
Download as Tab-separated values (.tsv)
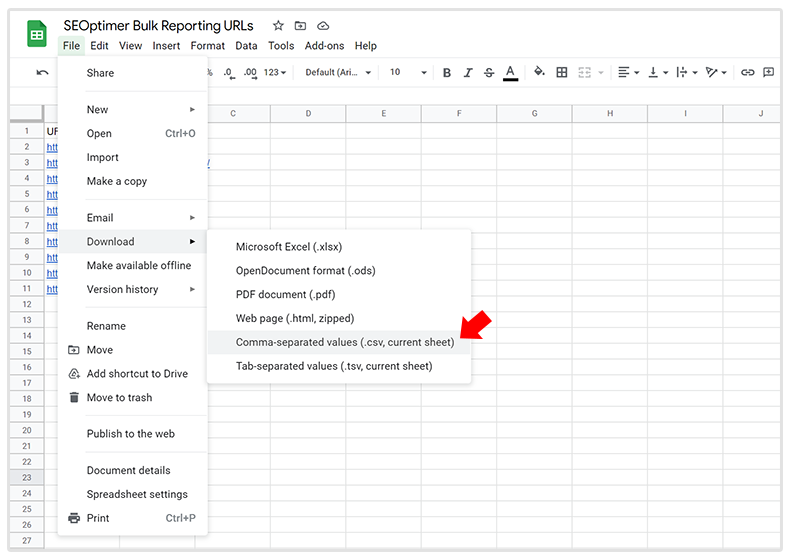pos(339,366)
